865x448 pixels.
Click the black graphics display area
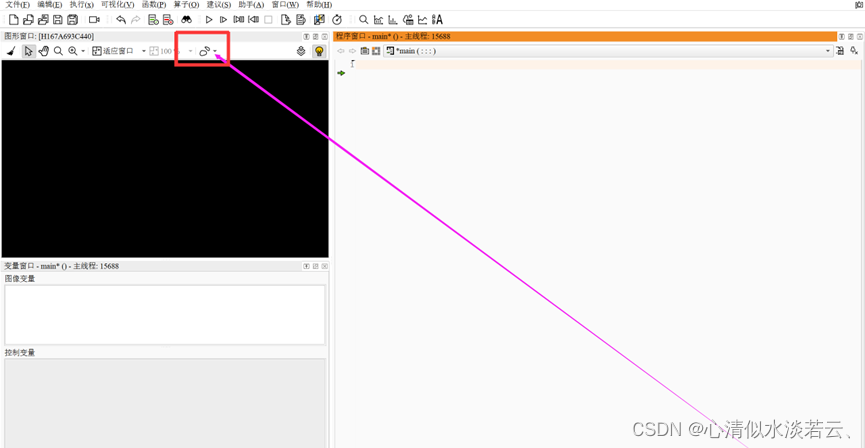point(165,158)
